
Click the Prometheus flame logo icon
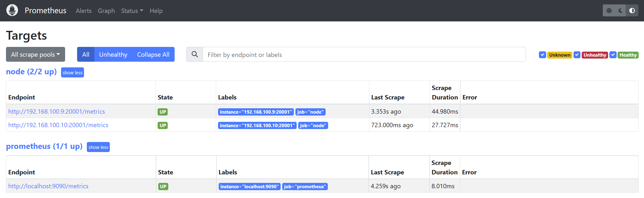click(12, 10)
